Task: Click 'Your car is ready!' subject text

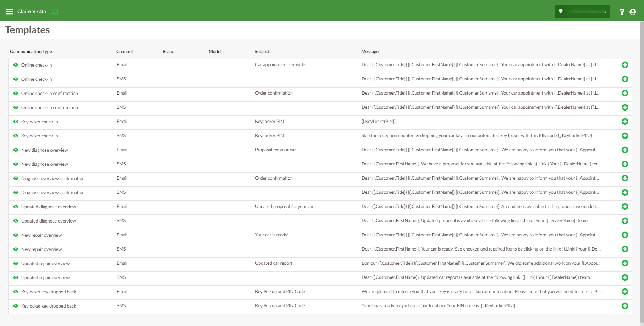Action: click(x=271, y=235)
